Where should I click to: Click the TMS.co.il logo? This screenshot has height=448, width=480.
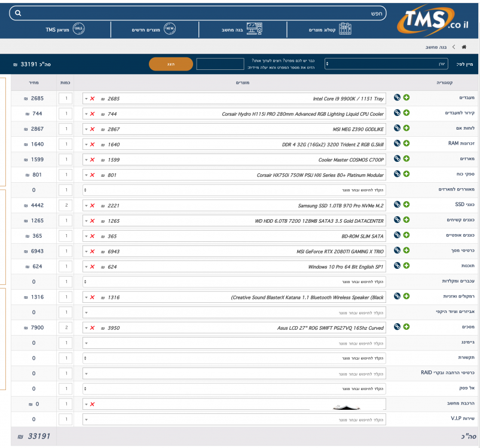pos(433,20)
